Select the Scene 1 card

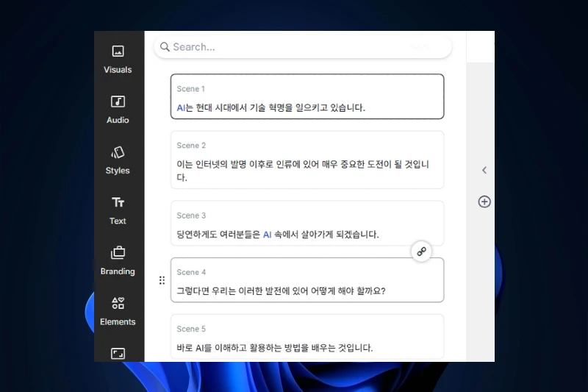[307, 96]
